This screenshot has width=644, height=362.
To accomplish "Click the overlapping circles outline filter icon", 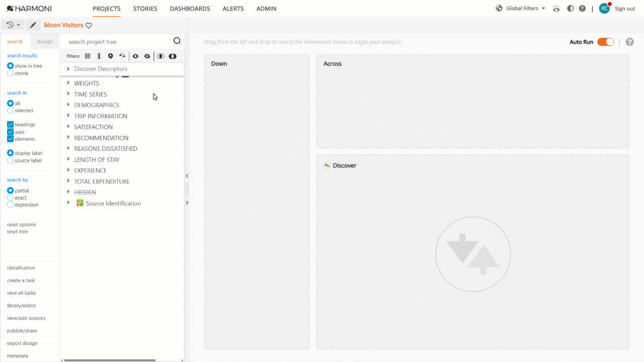I will pyautogui.click(x=160, y=56).
